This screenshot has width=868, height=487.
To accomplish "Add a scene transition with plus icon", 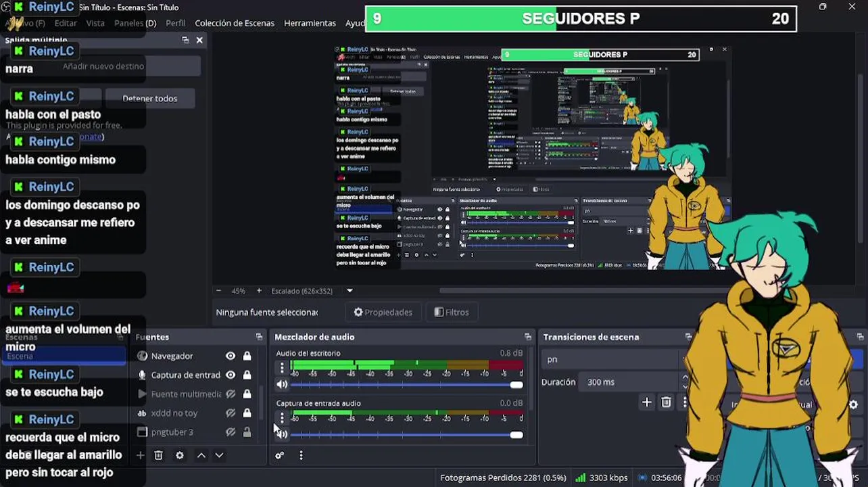I will coord(646,402).
